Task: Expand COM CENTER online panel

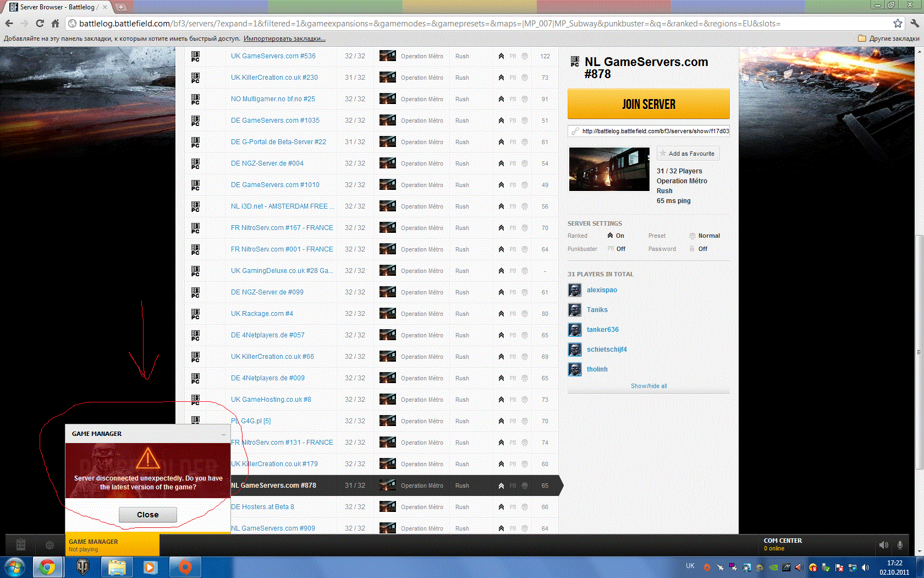Action: pos(783,544)
